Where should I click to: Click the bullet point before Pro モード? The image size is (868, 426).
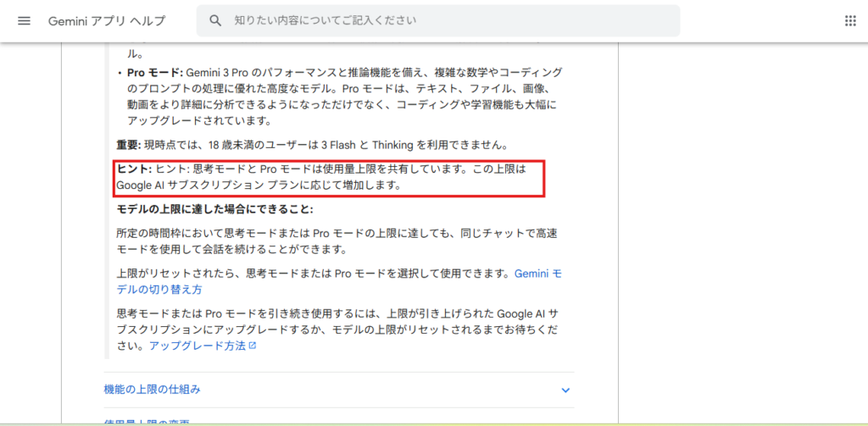120,74
